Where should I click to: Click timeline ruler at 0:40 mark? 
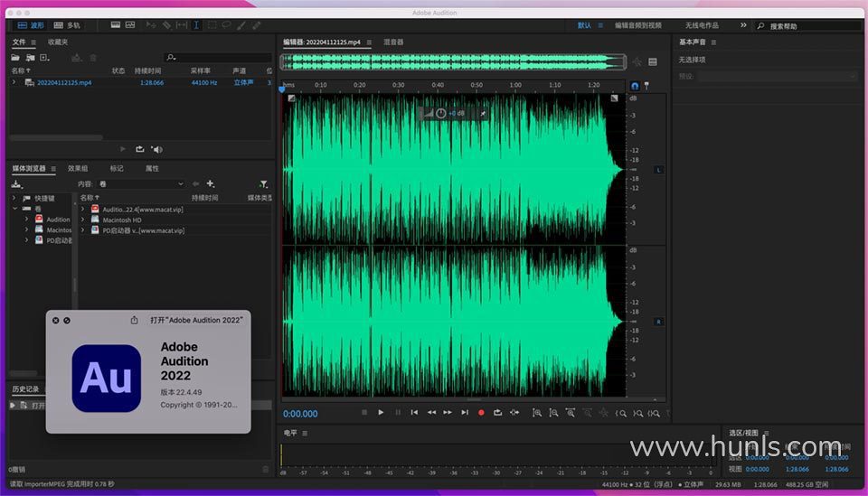point(438,85)
